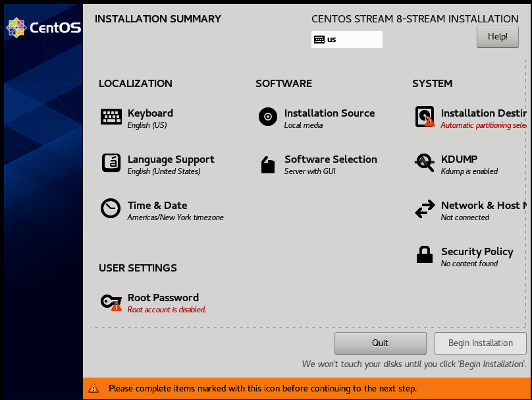
Task: Click the SYSTEM section header
Action: point(432,84)
